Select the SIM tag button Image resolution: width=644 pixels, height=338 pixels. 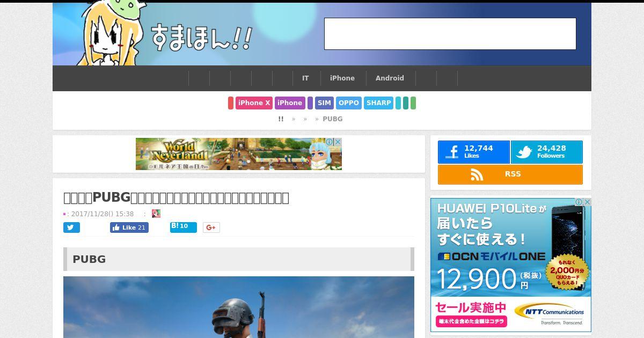pos(324,103)
